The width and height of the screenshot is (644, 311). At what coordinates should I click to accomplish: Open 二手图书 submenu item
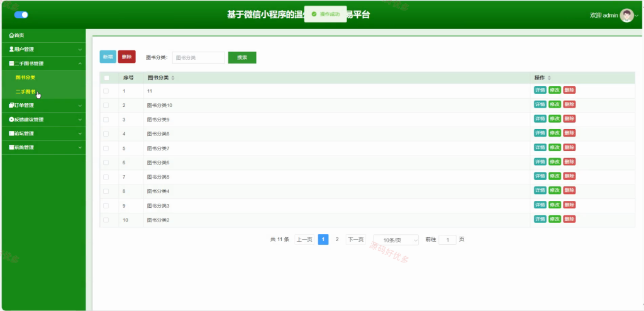coord(25,92)
